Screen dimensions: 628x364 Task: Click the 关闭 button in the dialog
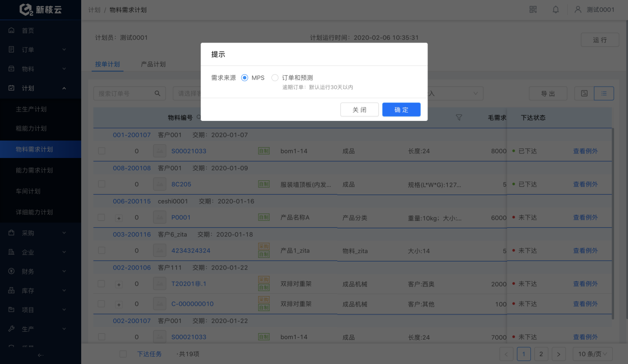click(x=360, y=110)
